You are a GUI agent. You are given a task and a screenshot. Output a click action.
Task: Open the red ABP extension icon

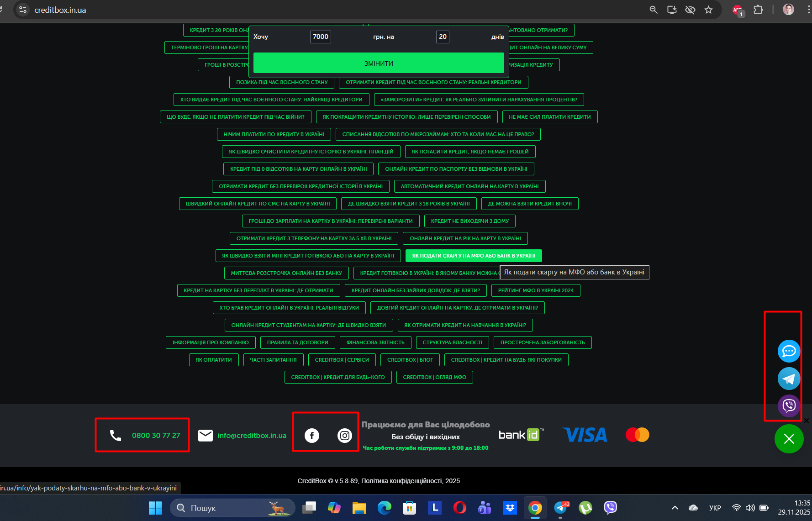[x=738, y=10]
